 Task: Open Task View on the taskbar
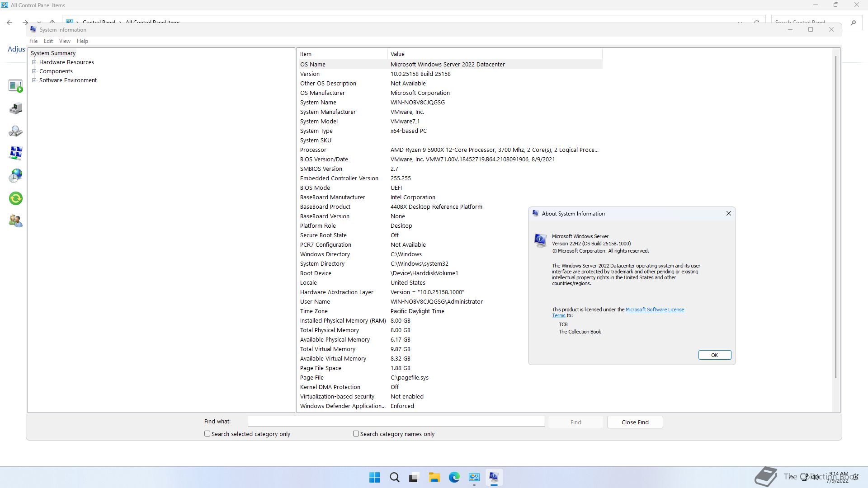pos(414,477)
